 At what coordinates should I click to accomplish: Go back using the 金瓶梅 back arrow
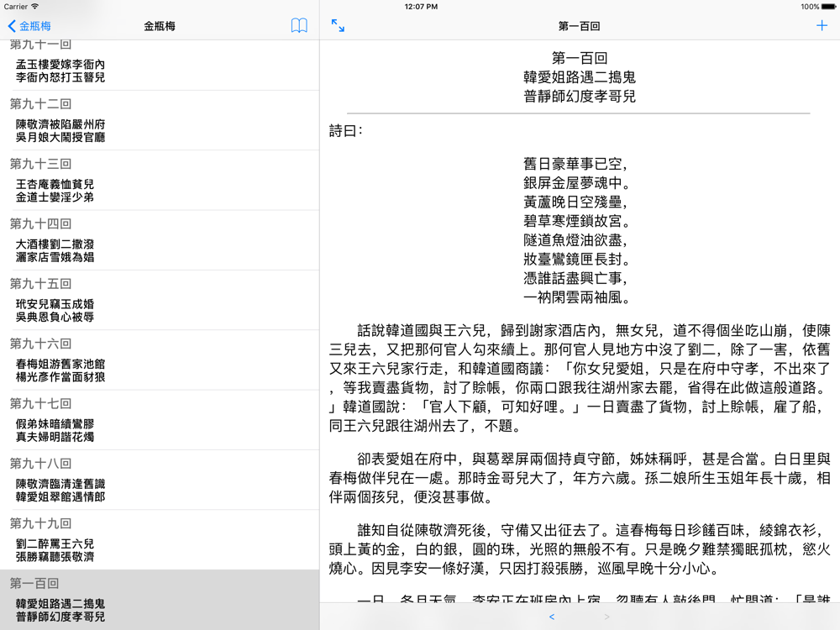pyautogui.click(x=29, y=26)
